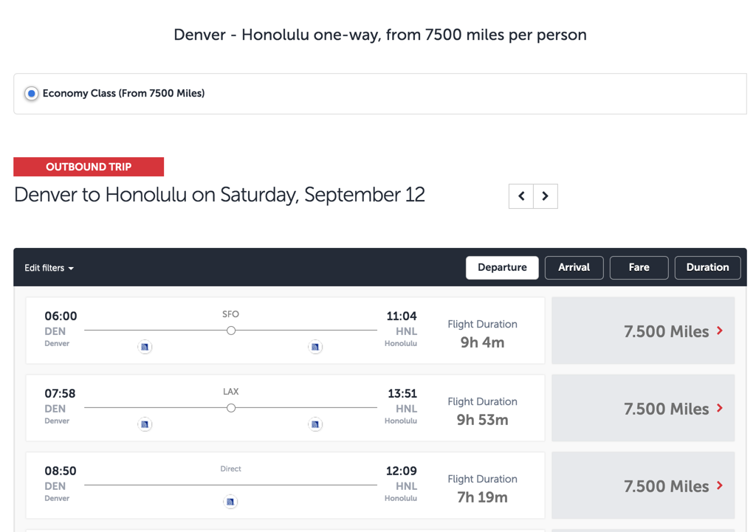Screen dimensions: 756x532
Task: Select Economy Class radio button
Action: (x=31, y=94)
